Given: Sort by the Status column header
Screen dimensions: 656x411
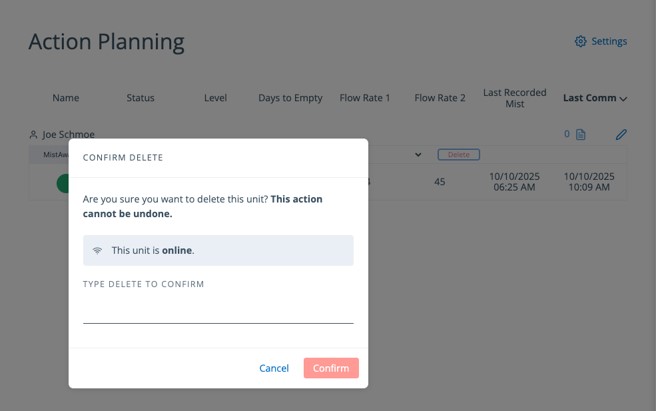Looking at the screenshot, I should pos(140,98).
